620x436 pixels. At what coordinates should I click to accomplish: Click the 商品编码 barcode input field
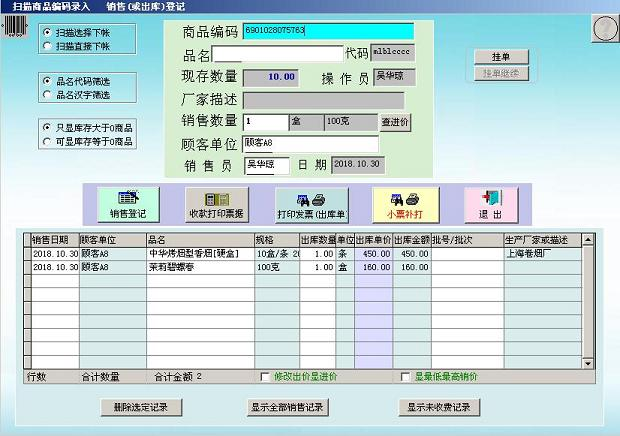click(327, 31)
